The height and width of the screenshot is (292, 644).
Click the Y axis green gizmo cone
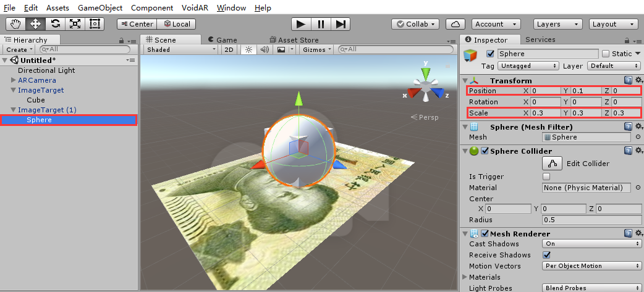(x=426, y=75)
